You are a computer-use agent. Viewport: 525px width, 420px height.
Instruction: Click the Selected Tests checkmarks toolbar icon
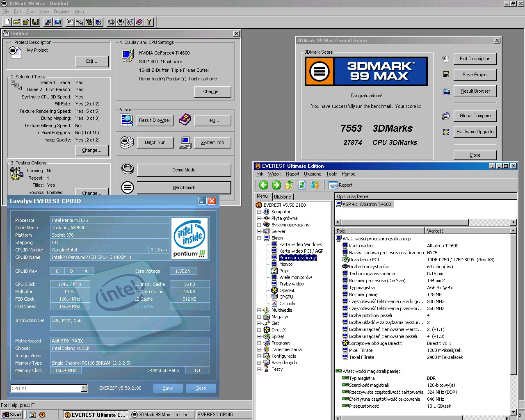click(80, 22)
